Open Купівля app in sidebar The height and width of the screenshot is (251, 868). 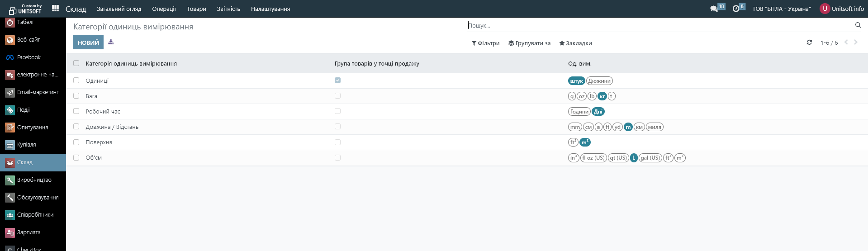point(26,145)
